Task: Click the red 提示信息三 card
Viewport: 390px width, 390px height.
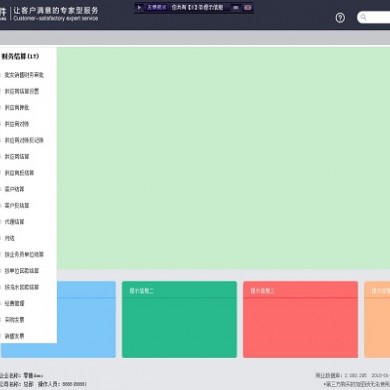Action: (x=300, y=319)
